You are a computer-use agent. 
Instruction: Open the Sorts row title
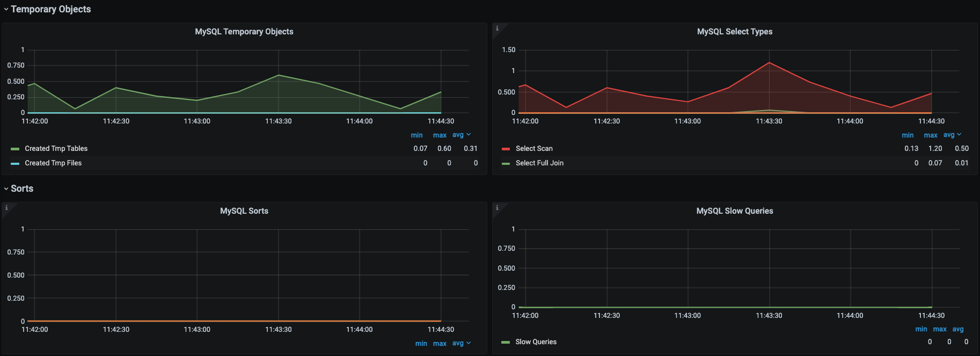click(22, 188)
